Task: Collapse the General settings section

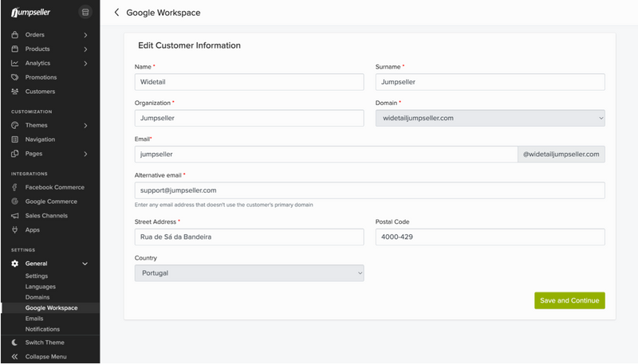Action: click(x=85, y=264)
